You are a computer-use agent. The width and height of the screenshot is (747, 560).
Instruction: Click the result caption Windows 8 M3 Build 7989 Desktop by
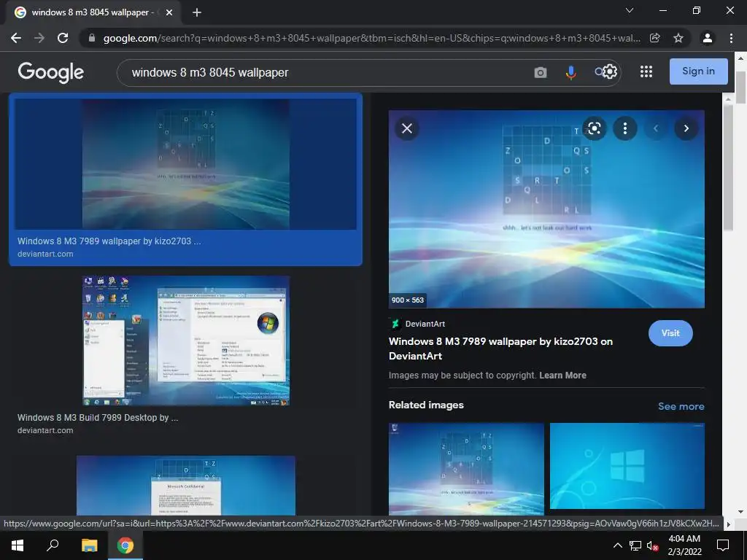point(98,418)
